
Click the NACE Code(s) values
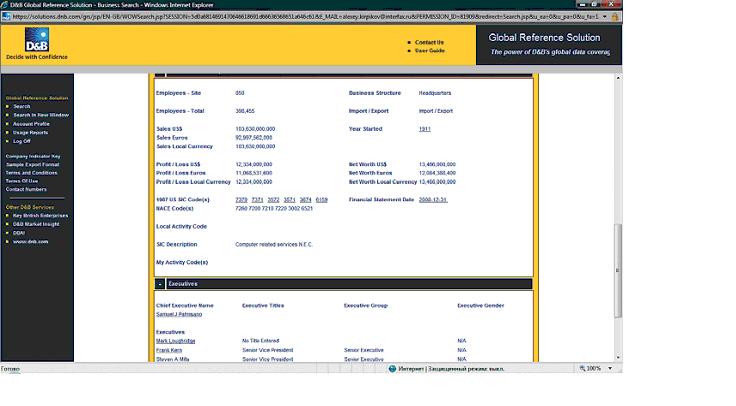[274, 208]
